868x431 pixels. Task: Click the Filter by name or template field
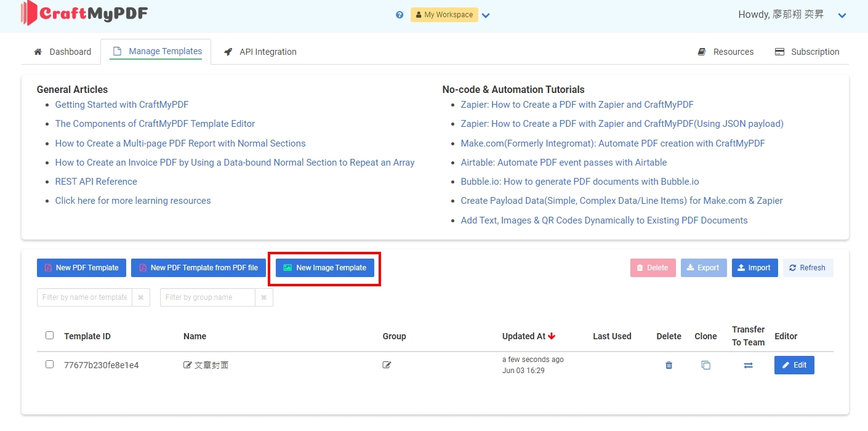click(x=85, y=297)
